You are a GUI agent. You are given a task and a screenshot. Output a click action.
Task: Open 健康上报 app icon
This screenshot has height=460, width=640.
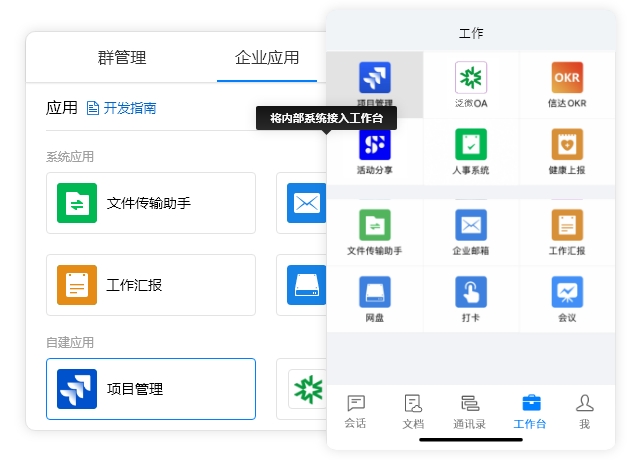coord(567,144)
